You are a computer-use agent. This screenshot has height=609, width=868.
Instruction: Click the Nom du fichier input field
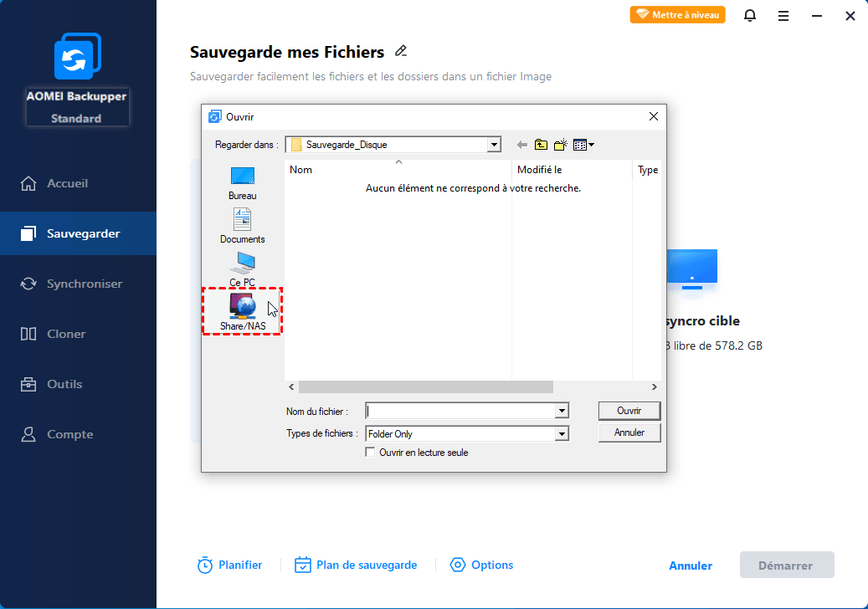click(x=460, y=411)
